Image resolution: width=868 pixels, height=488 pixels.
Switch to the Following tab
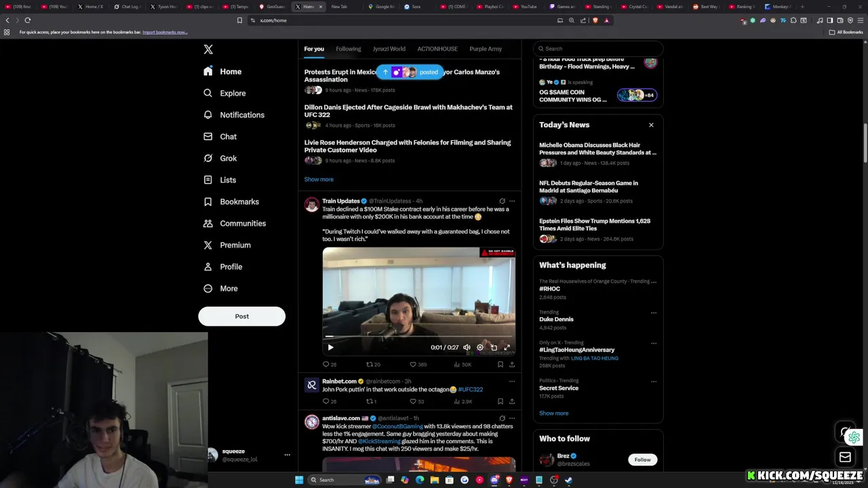pyautogui.click(x=349, y=49)
